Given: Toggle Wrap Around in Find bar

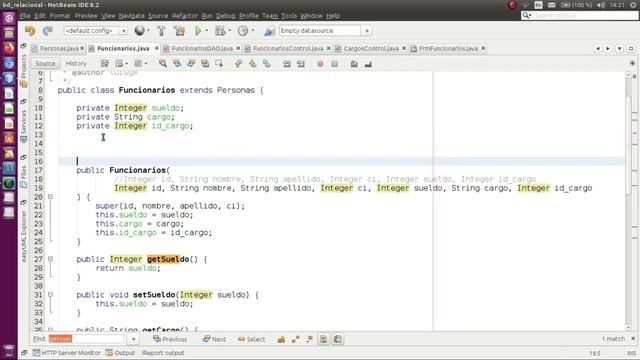Looking at the screenshot, I should 338,339.
